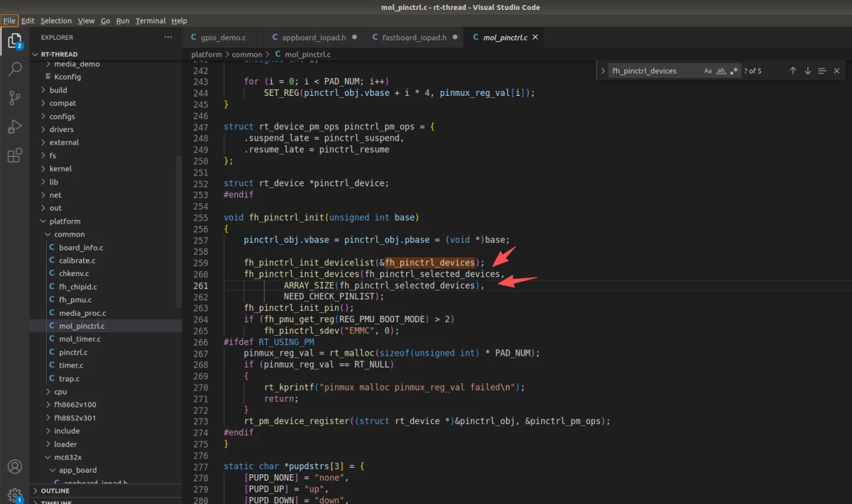Open the Selection menu

coord(56,21)
